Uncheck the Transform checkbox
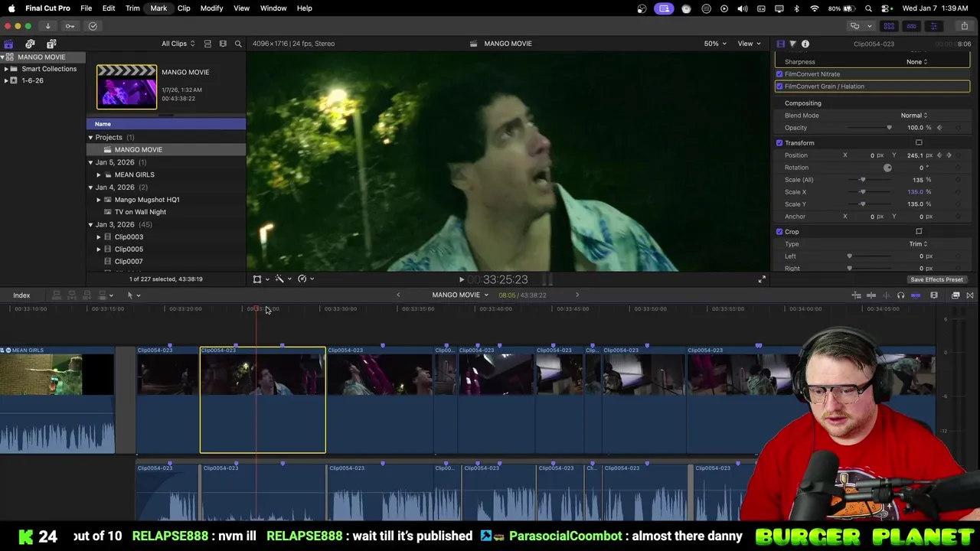This screenshot has height=551, width=980. coord(779,143)
